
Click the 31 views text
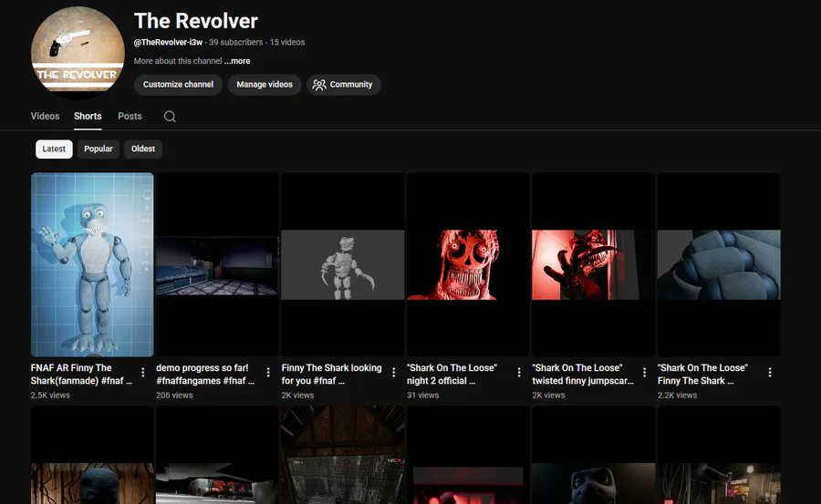click(x=422, y=396)
